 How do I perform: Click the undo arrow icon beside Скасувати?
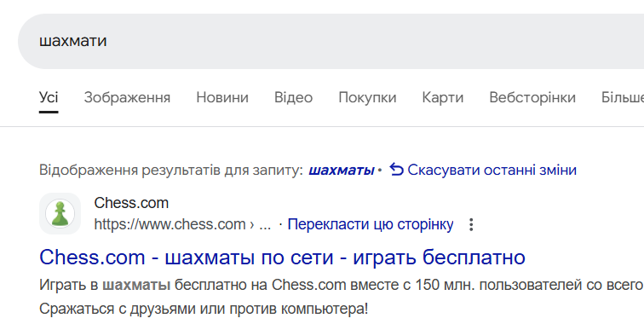(396, 170)
